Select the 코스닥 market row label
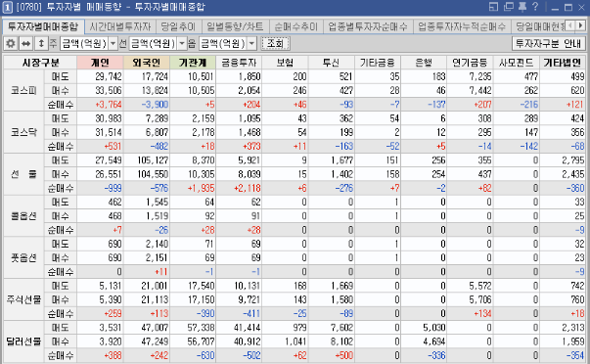 click(23, 132)
